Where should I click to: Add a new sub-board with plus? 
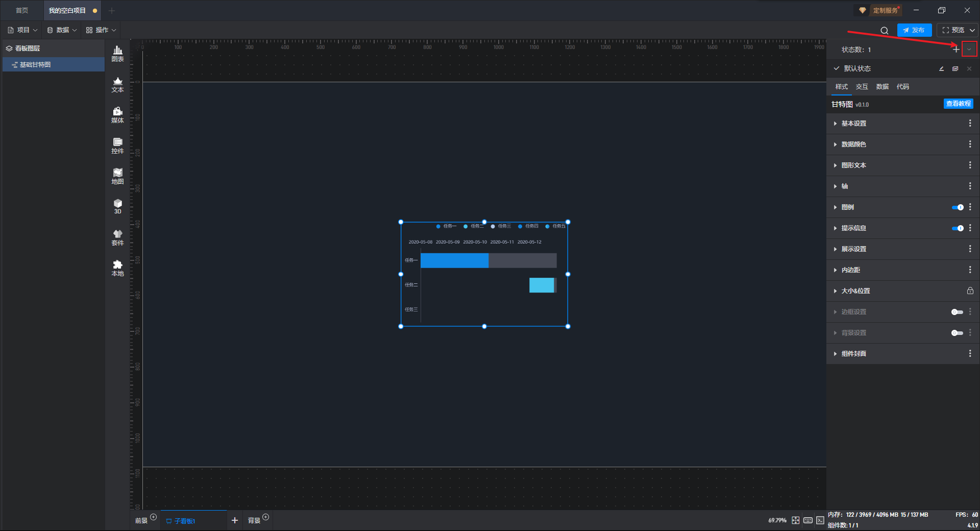pyautogui.click(x=235, y=520)
